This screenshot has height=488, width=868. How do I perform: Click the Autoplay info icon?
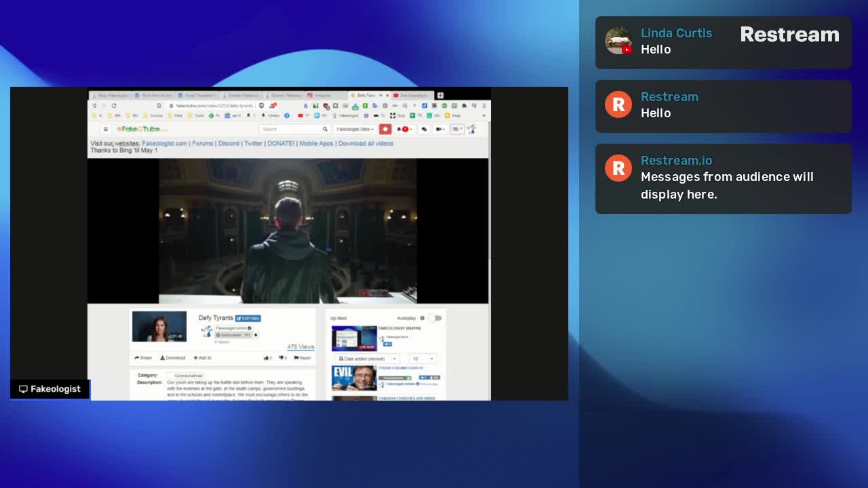pyautogui.click(x=422, y=318)
